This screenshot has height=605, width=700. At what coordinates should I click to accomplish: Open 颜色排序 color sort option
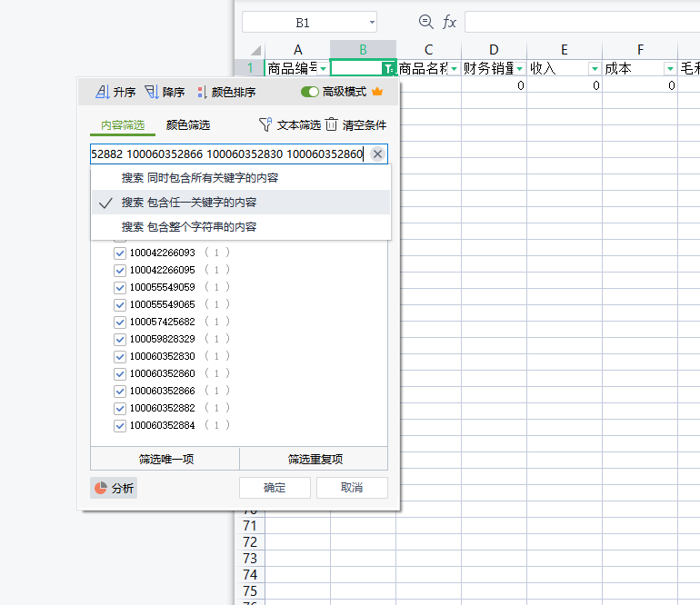202,92
